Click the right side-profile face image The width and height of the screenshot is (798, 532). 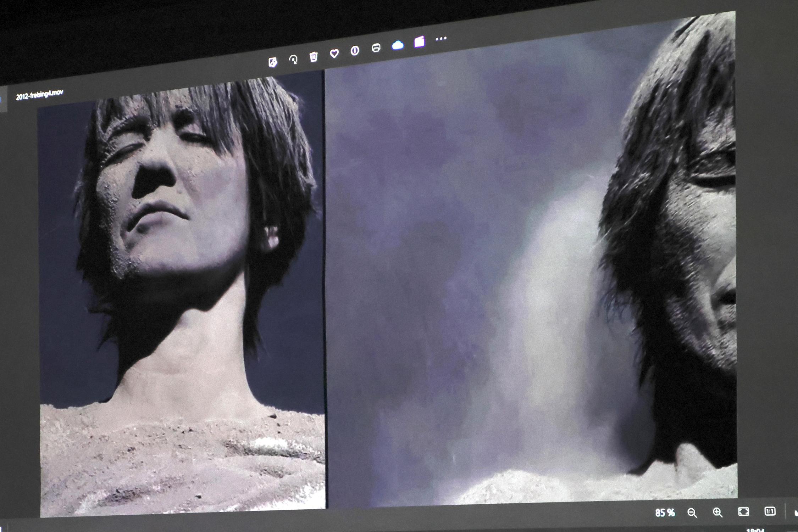click(x=531, y=261)
